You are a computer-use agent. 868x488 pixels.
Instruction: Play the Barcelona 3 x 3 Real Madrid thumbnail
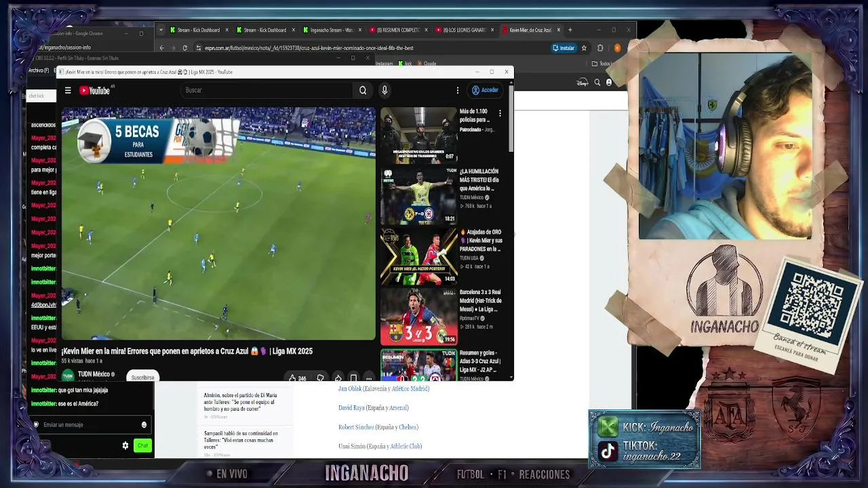click(x=418, y=317)
